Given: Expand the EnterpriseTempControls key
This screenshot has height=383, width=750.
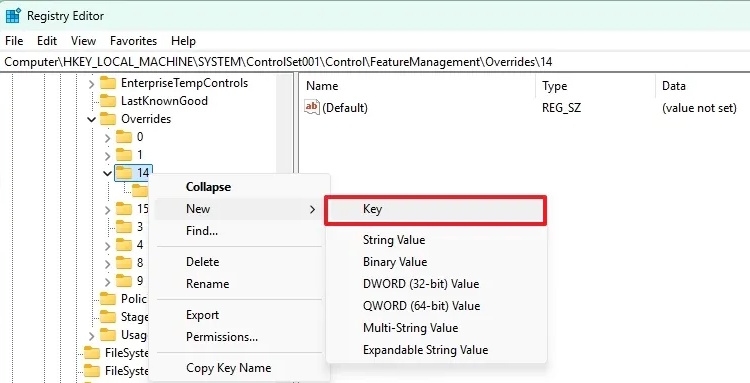Looking at the screenshot, I should pos(91,84).
